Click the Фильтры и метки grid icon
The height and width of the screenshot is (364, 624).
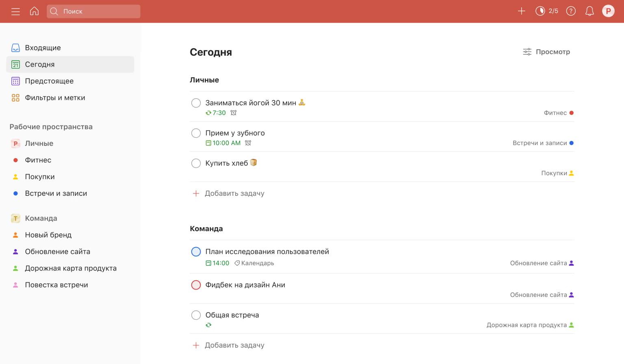click(15, 97)
